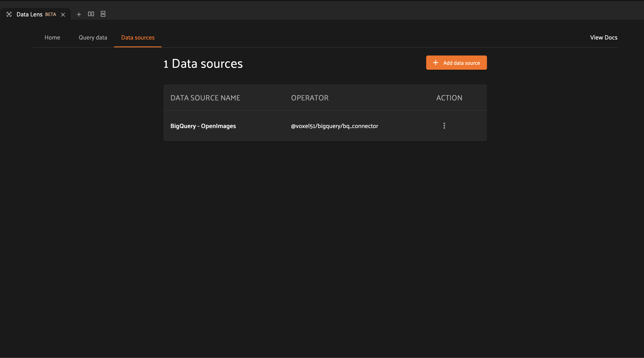Open the Data Lens BETA tab
The height and width of the screenshot is (358, 644).
click(36, 14)
